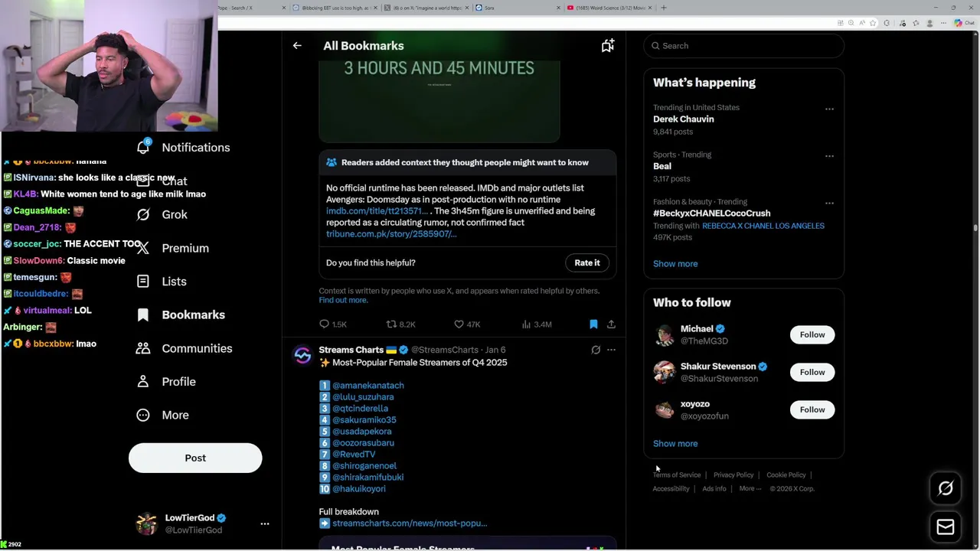Expand More footer link with ellipsis
The width and height of the screenshot is (980, 551).
[750, 488]
